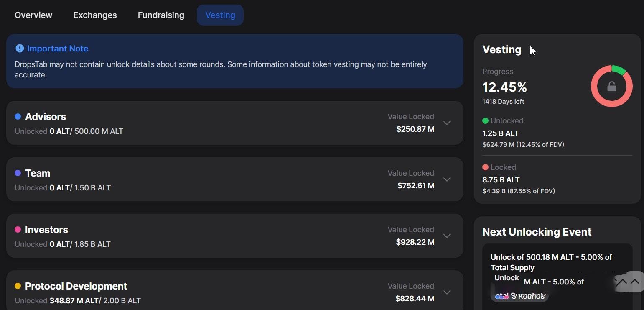Image resolution: width=644 pixels, height=310 pixels.
Task: Expand the Team row chevron
Action: pyautogui.click(x=447, y=179)
